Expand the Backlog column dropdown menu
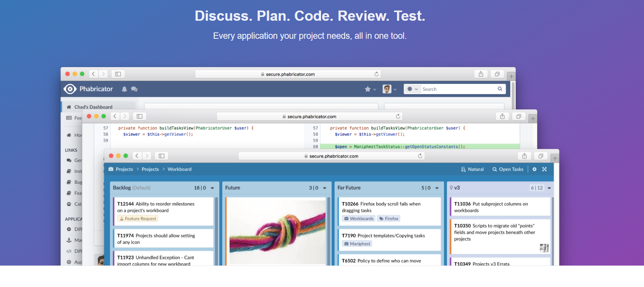 [213, 188]
